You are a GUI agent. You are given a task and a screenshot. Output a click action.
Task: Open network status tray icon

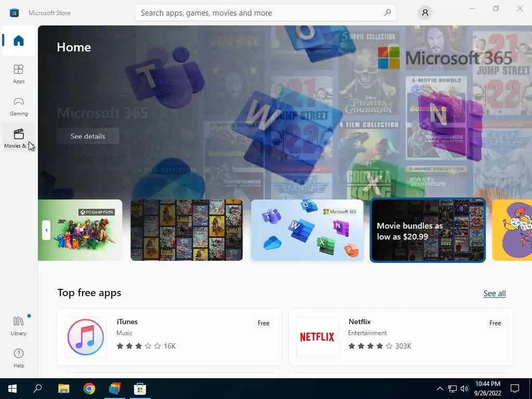click(453, 389)
